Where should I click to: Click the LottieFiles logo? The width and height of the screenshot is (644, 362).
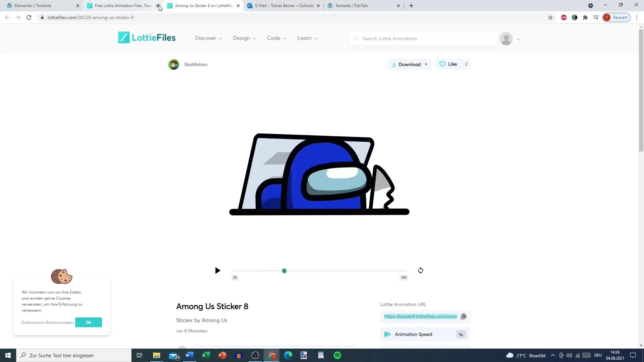(x=147, y=38)
